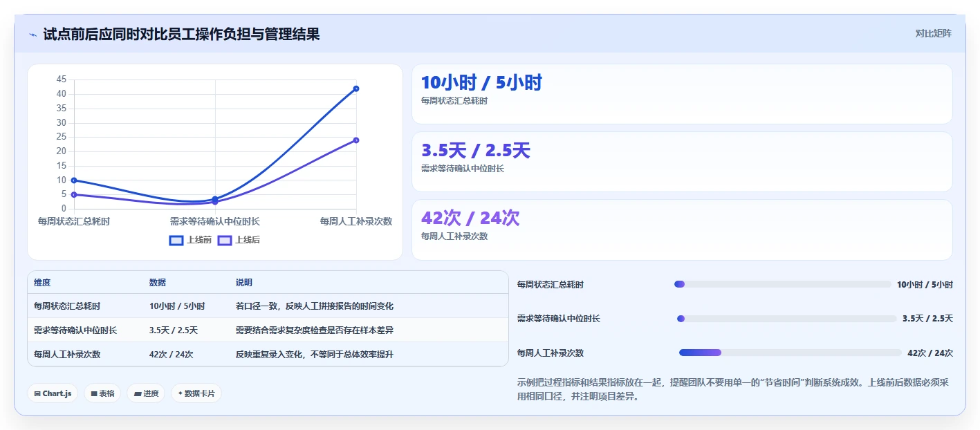
Task: Click the chart x-axis label 需求等待确认中位时长
Action: (x=215, y=221)
